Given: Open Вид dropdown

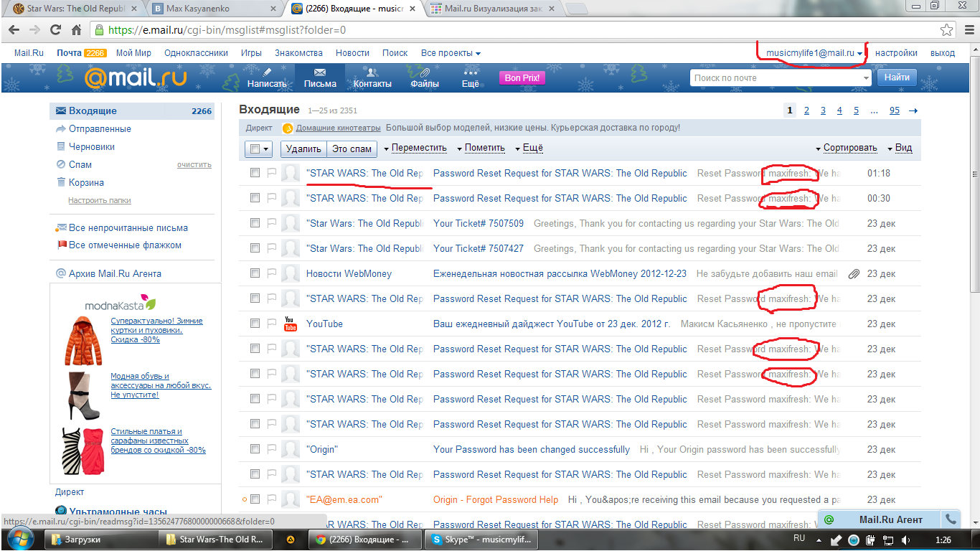Looking at the screenshot, I should point(900,149).
